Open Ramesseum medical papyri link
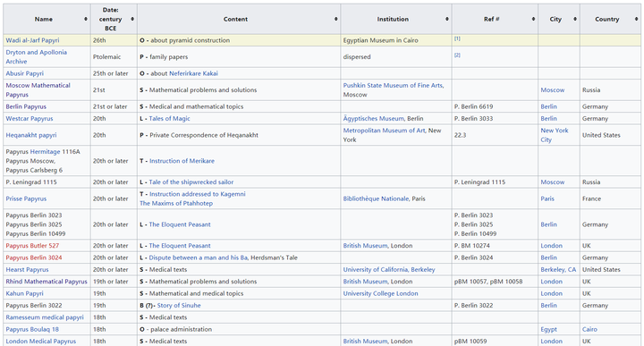The image size is (644, 346). point(45,317)
